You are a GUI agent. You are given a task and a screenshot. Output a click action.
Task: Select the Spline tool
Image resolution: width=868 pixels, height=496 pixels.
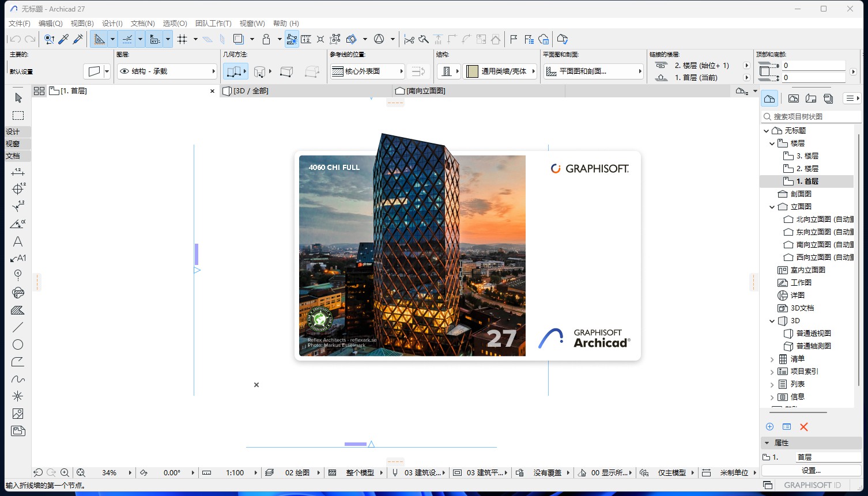click(18, 379)
